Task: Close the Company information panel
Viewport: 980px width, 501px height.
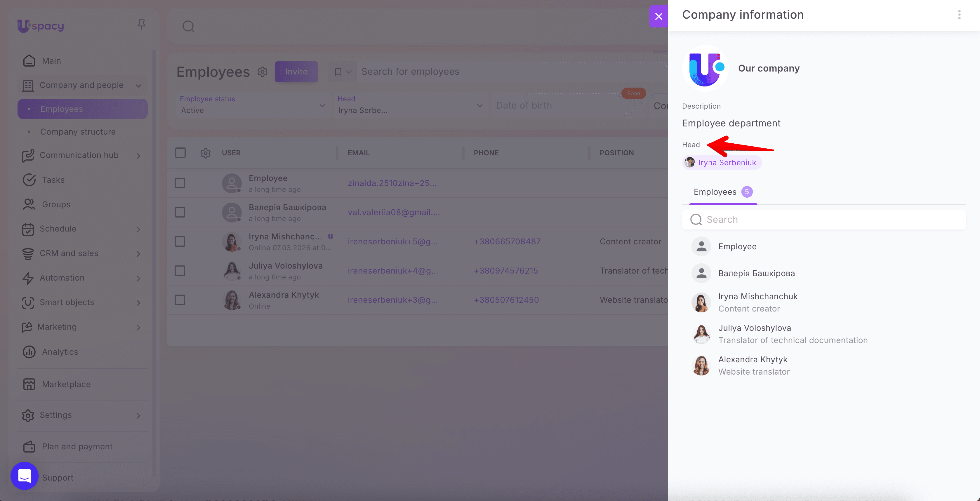Action: (658, 16)
